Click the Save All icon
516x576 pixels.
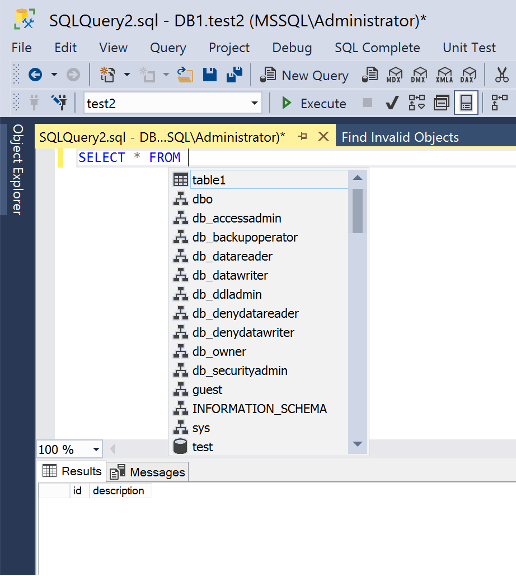(x=234, y=75)
